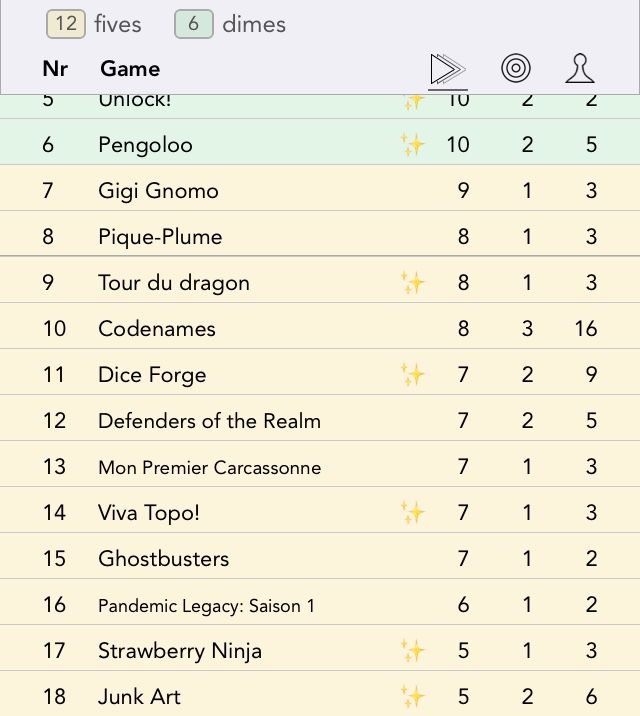Image resolution: width=640 pixels, height=716 pixels.
Task: Select Pique-Plume in the list
Action: click(160, 237)
